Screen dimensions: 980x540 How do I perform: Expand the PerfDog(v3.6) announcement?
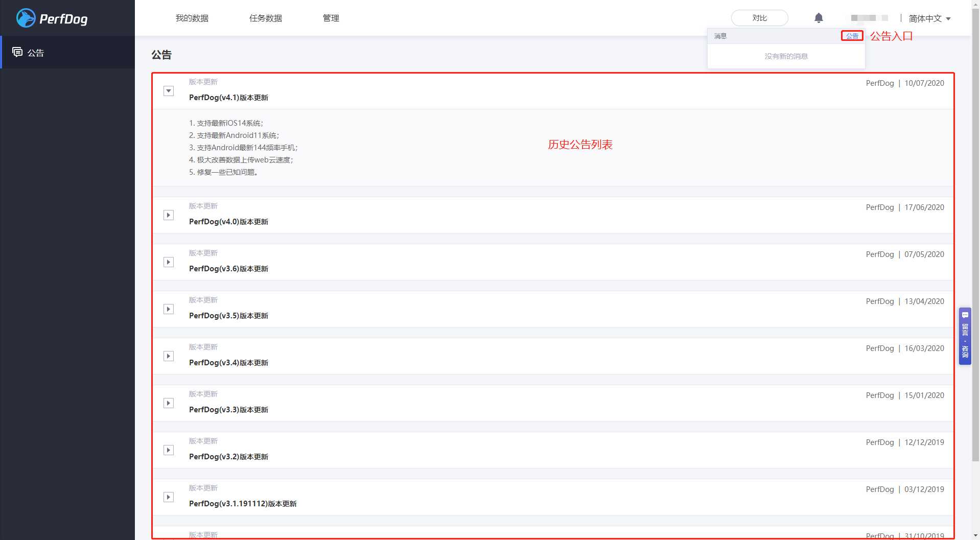pyautogui.click(x=169, y=262)
